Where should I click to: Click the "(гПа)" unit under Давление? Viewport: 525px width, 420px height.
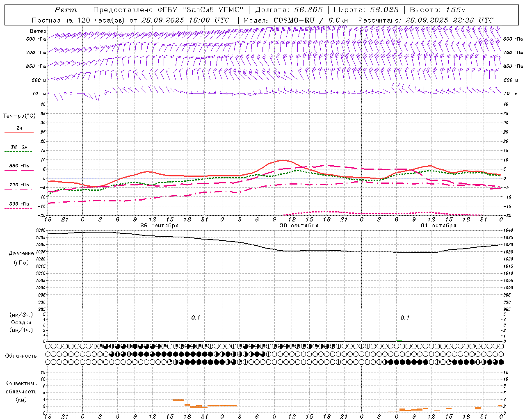tap(21, 262)
